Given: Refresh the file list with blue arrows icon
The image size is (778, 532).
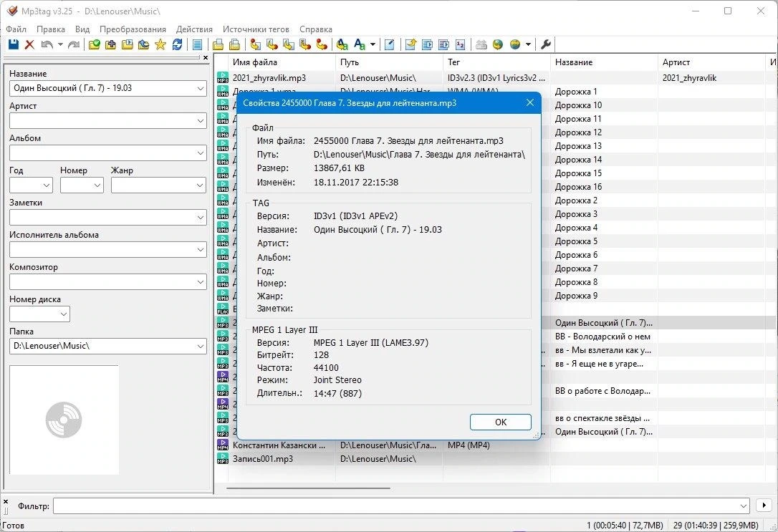Looking at the screenshot, I should pos(177,44).
